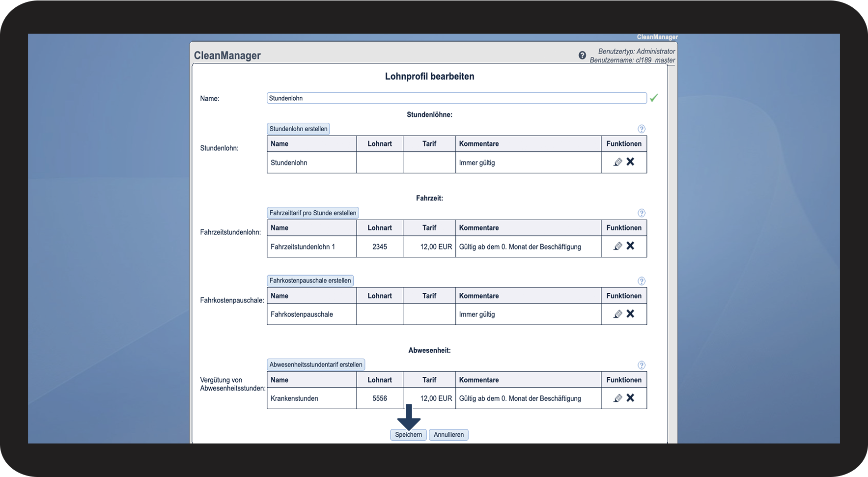The image size is (868, 477).
Task: Remove the Fahrkostenpauschale row entry
Action: coord(630,313)
